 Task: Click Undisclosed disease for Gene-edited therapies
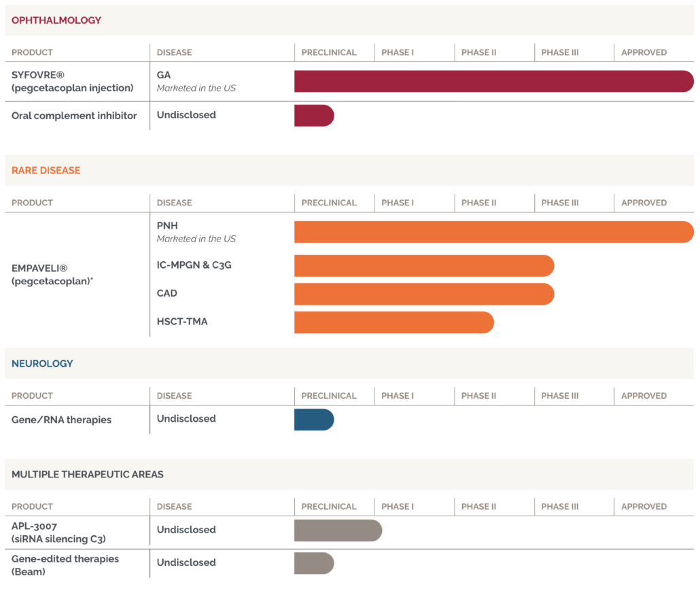pyautogui.click(x=186, y=562)
